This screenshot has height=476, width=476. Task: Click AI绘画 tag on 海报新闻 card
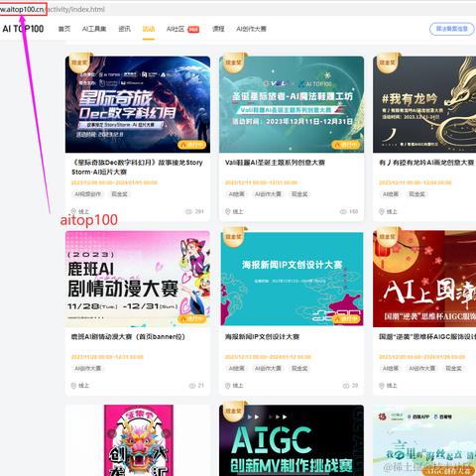click(x=237, y=368)
